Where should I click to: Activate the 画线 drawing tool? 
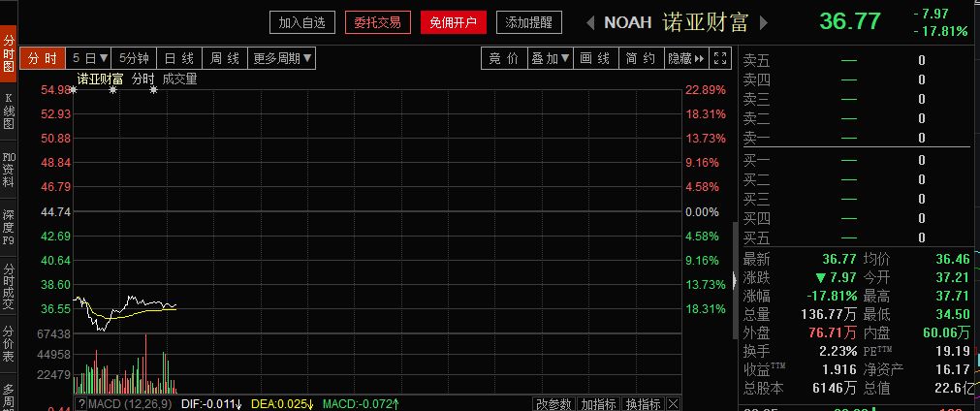point(595,59)
